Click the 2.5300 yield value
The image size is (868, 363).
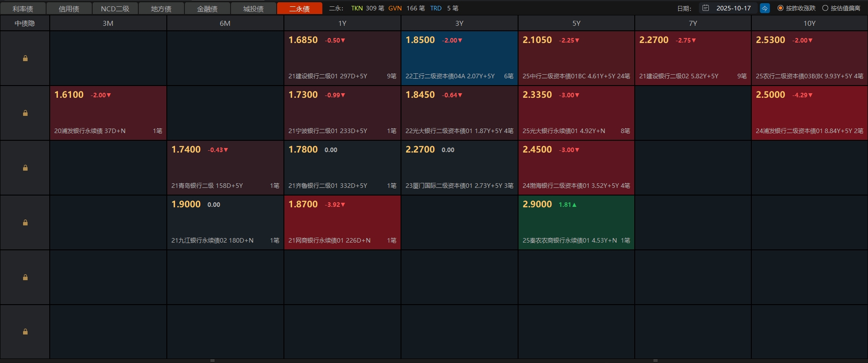[x=770, y=40]
